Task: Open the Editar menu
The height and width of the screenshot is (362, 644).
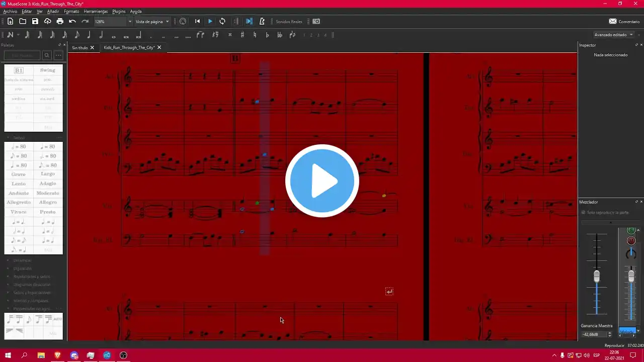Action: [x=27, y=11]
